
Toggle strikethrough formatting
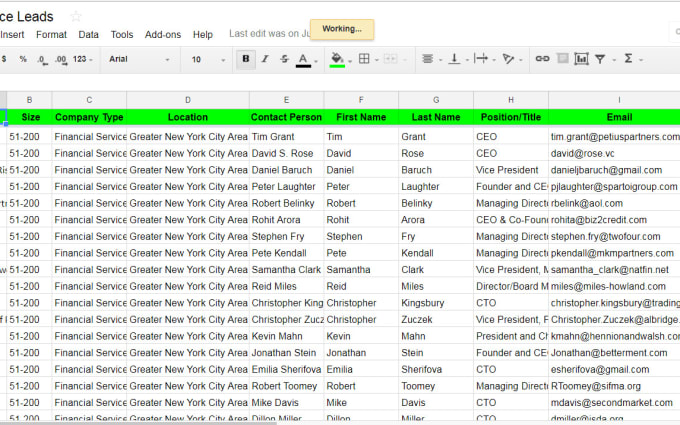coord(284,59)
